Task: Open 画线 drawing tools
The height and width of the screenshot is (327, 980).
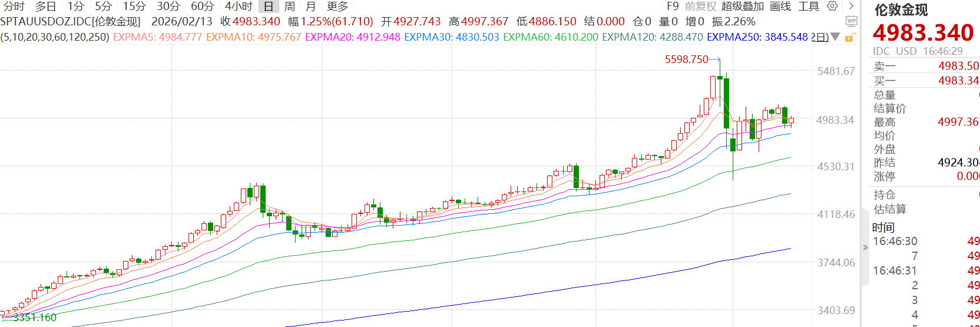Action: (780, 6)
